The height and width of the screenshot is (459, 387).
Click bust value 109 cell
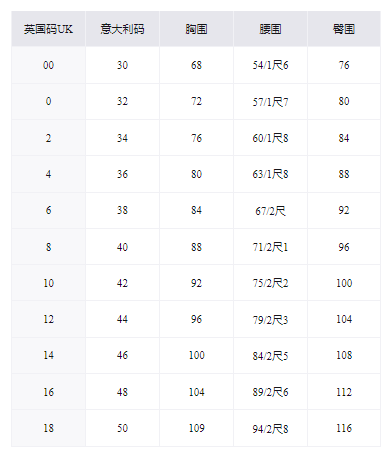click(196, 428)
